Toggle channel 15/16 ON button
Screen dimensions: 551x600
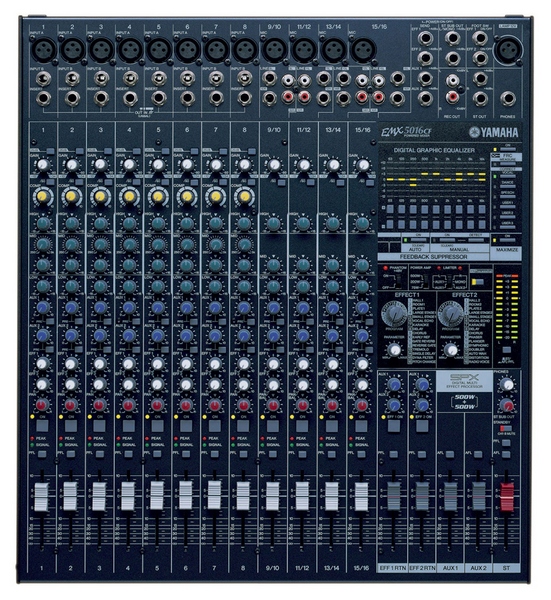[362, 426]
